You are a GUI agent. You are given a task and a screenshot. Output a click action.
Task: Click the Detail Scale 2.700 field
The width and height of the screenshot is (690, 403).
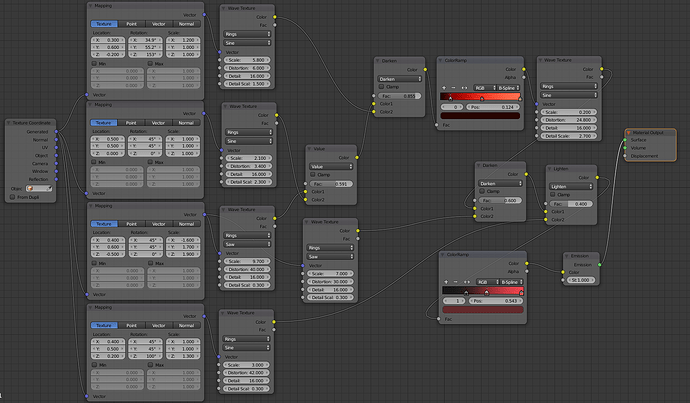569,136
